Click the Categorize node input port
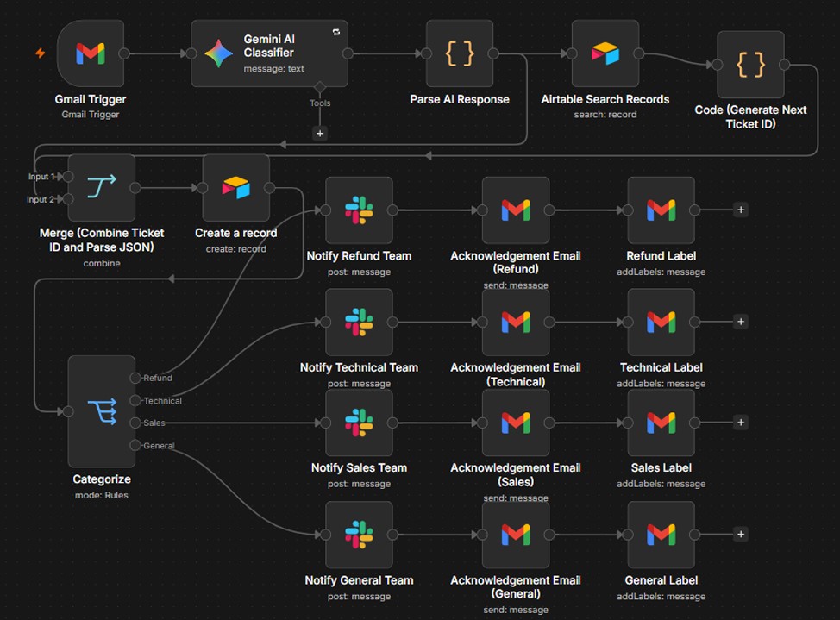 coord(68,411)
